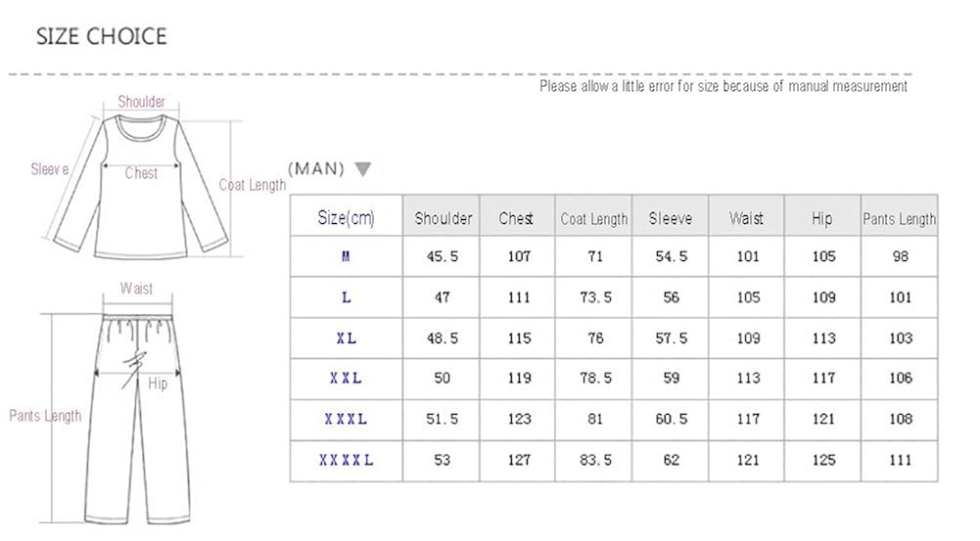Select the Coat Length table header
Viewport: 980px width, 541px height.
tap(594, 219)
